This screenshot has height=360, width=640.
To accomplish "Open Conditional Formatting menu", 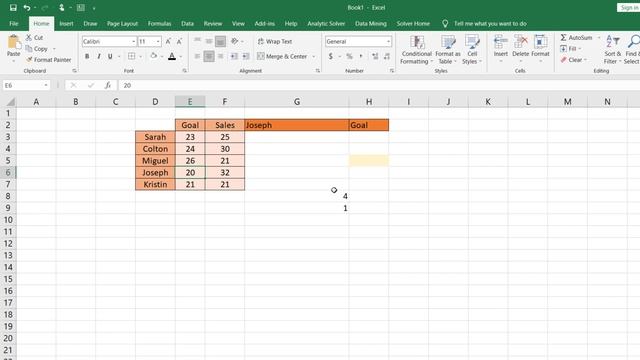I will click(x=416, y=50).
